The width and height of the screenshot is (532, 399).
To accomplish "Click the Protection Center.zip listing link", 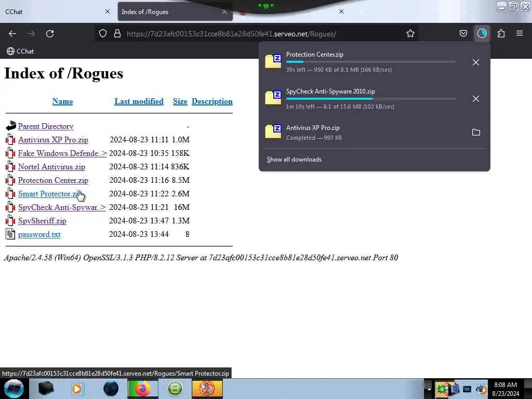I will point(54,180).
